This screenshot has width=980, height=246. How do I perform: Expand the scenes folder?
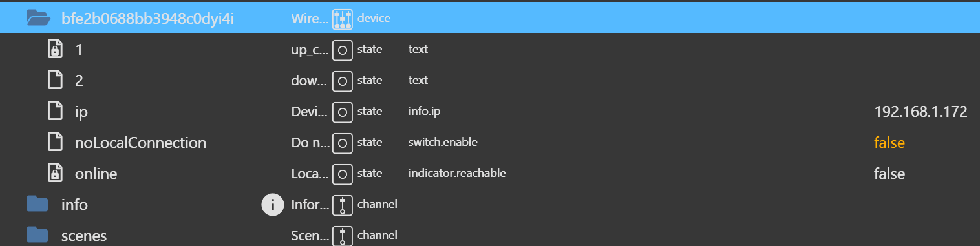click(37, 235)
